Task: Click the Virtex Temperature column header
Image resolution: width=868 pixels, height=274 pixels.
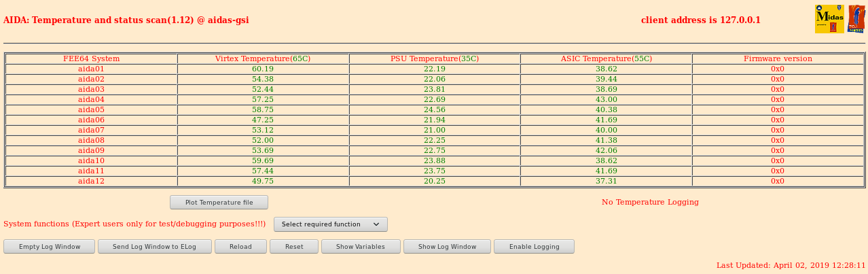Action: (263, 58)
